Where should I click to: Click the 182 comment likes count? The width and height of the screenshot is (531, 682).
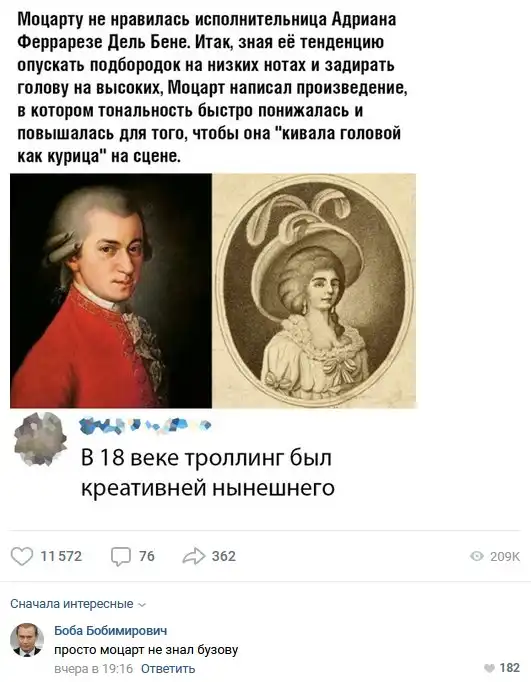coord(509,668)
